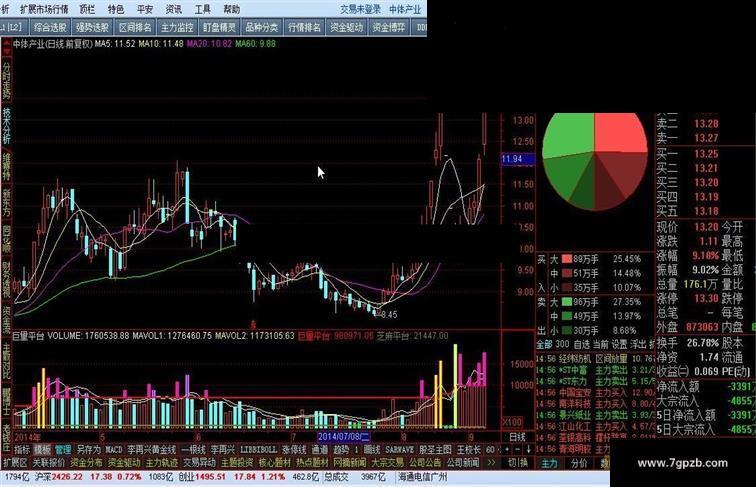The image size is (756, 487).
Task: Open the 资金分布 tab
Action: tap(86, 462)
